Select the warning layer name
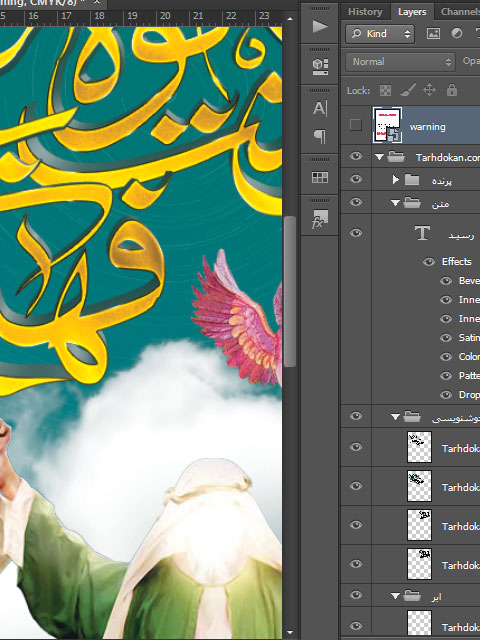The width and height of the screenshot is (480, 640). (427, 127)
